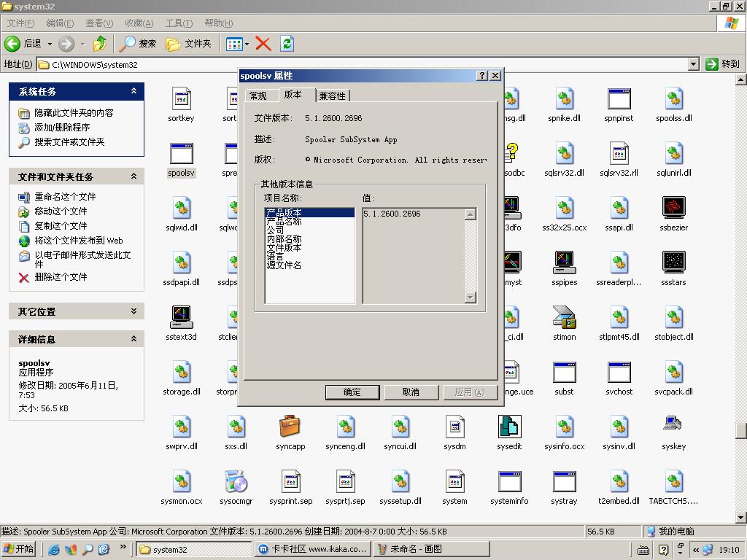Open the syncapp briefcase file icon
This screenshot has height=560, width=747.
[290, 427]
